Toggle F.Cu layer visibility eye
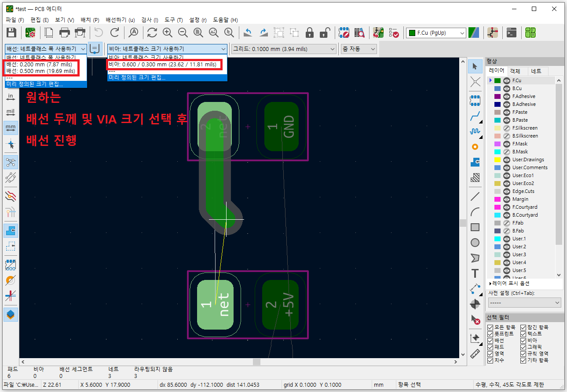 click(x=506, y=80)
